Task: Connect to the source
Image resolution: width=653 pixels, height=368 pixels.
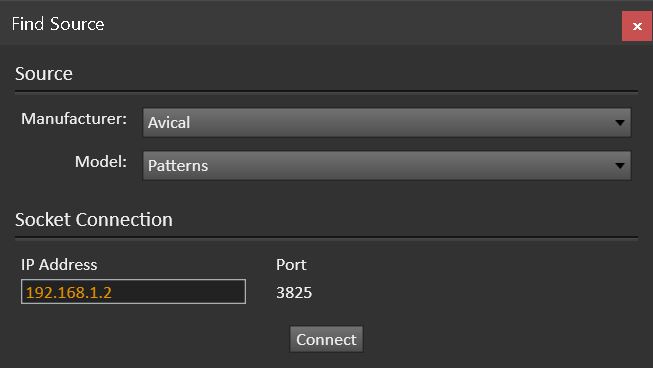Action: (x=326, y=339)
